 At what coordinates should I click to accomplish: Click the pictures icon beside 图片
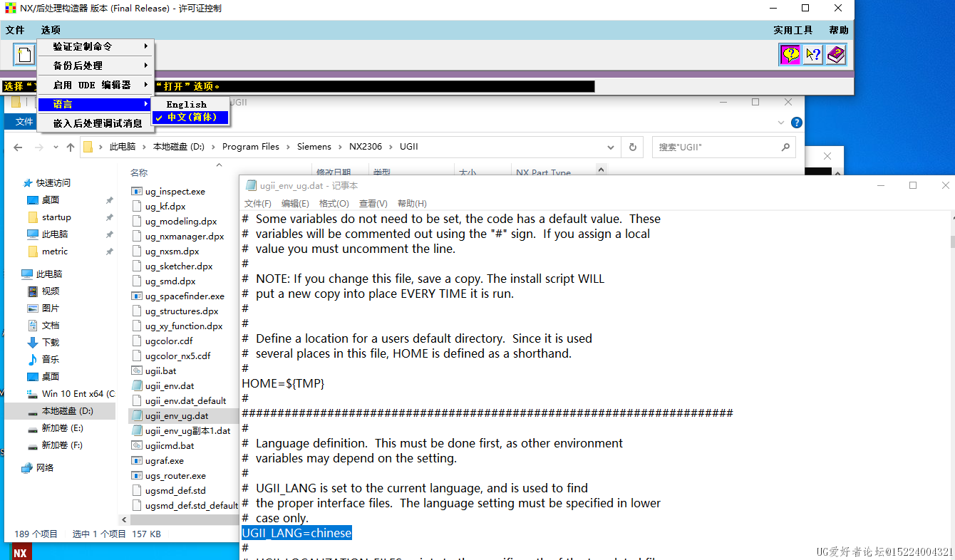(33, 308)
